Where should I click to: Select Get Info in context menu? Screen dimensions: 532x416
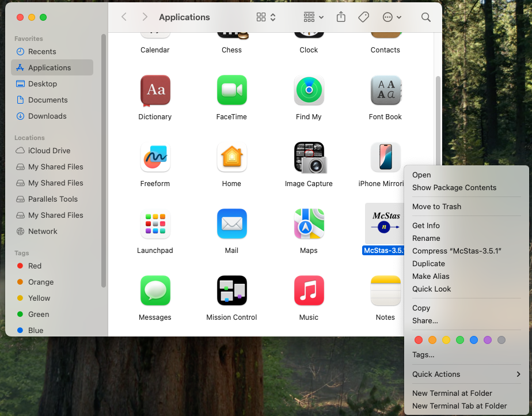pyautogui.click(x=425, y=225)
